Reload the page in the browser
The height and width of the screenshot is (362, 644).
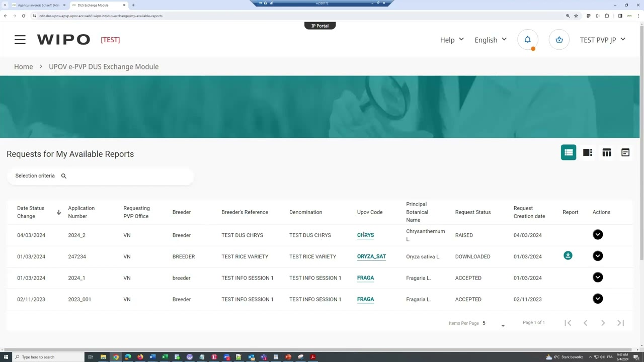click(x=23, y=16)
